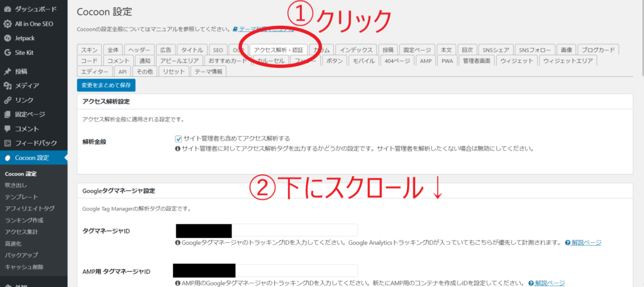Open the テーマ利用マニュアル link

click(x=267, y=29)
